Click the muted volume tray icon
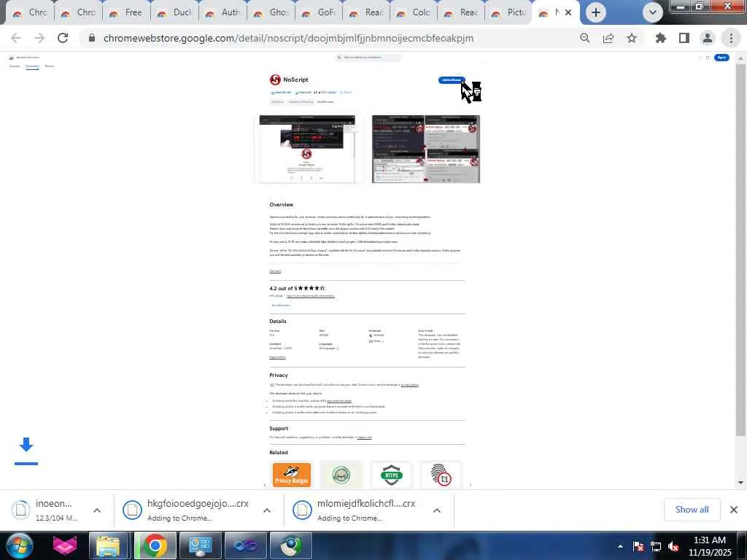The width and height of the screenshot is (747, 560). click(x=673, y=546)
